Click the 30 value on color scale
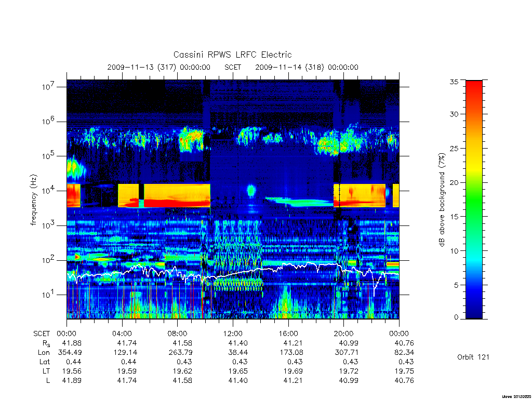 [x=454, y=114]
